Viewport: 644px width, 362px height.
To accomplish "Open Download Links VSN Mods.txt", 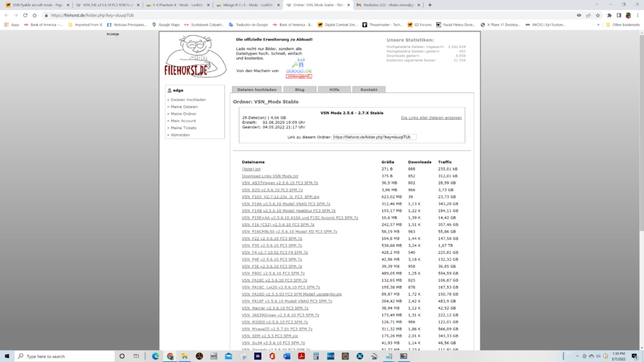I will pyautogui.click(x=270, y=176).
